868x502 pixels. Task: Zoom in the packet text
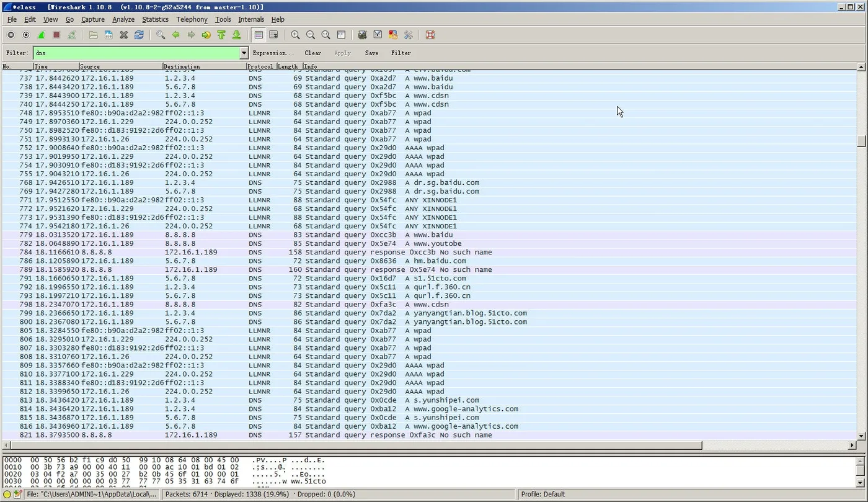pos(295,35)
